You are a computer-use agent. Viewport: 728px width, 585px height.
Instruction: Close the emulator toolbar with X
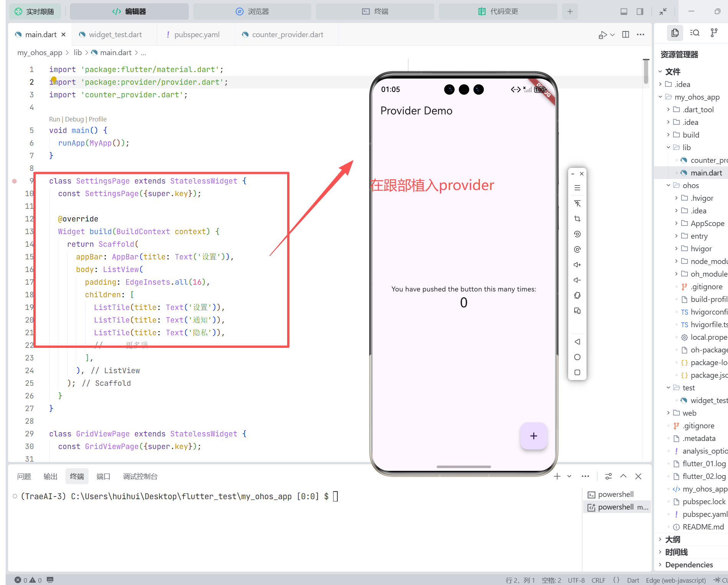[x=582, y=174]
